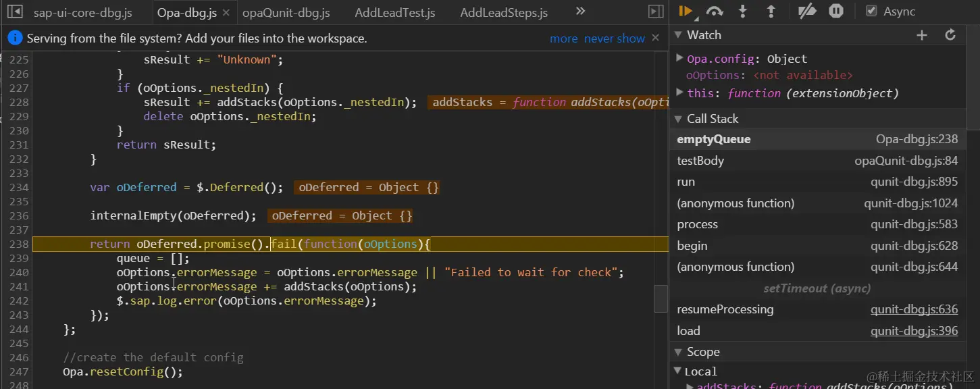Open the opaQunit-dbg.js tab

(286, 13)
